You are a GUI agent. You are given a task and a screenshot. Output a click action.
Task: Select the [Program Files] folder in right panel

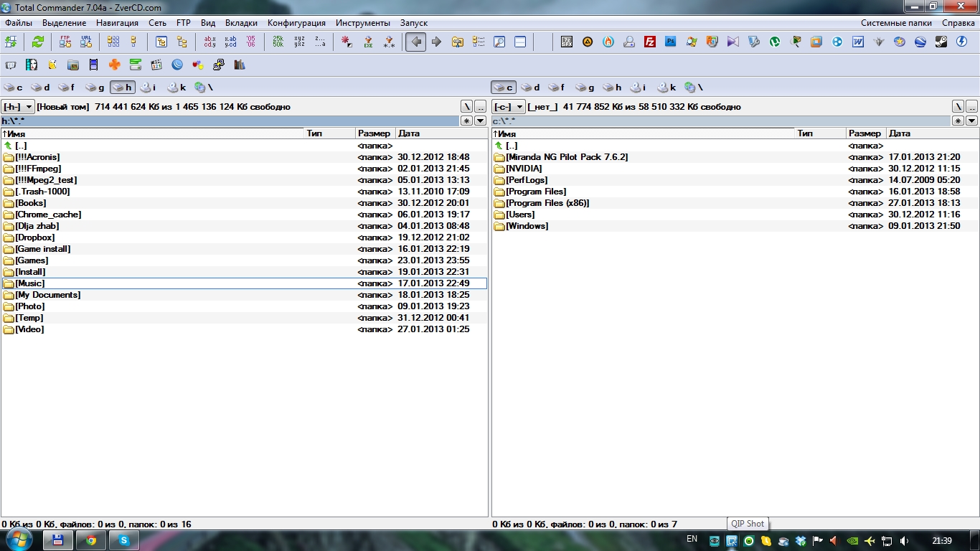click(x=535, y=192)
